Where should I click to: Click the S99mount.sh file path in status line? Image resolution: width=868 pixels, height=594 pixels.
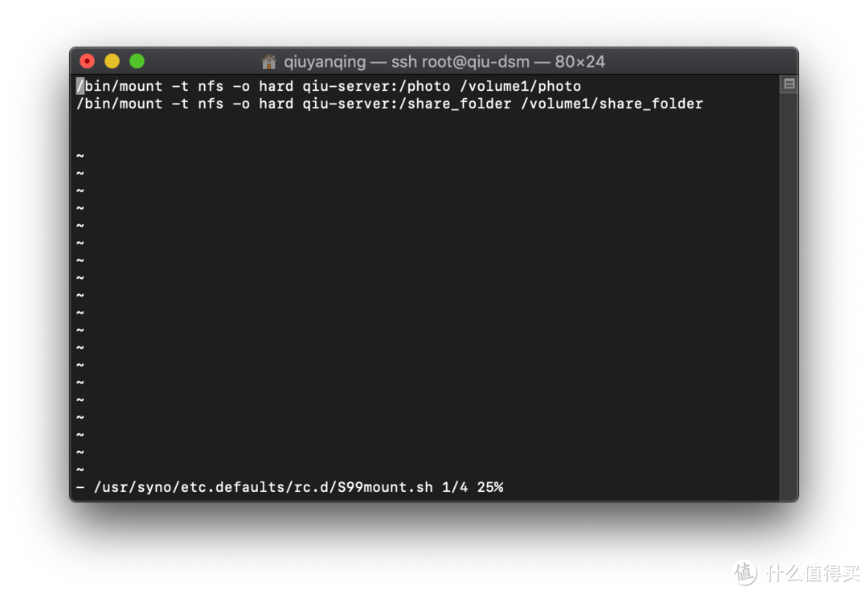coord(264,487)
